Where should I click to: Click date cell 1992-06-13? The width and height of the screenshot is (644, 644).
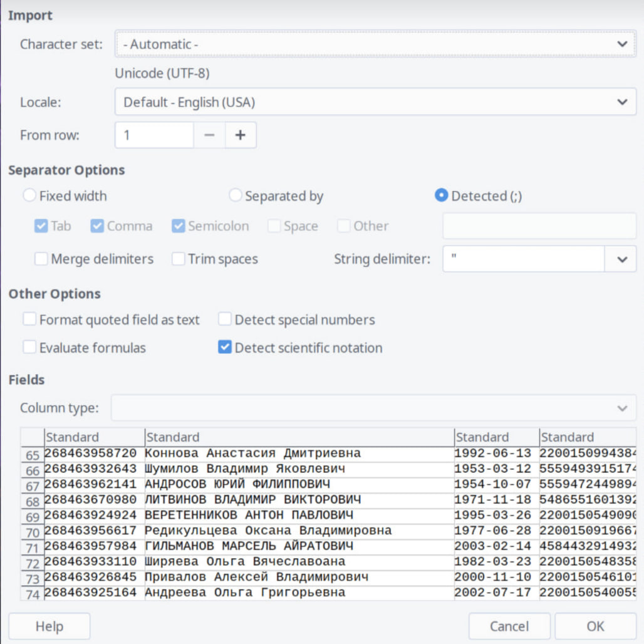(x=497, y=454)
